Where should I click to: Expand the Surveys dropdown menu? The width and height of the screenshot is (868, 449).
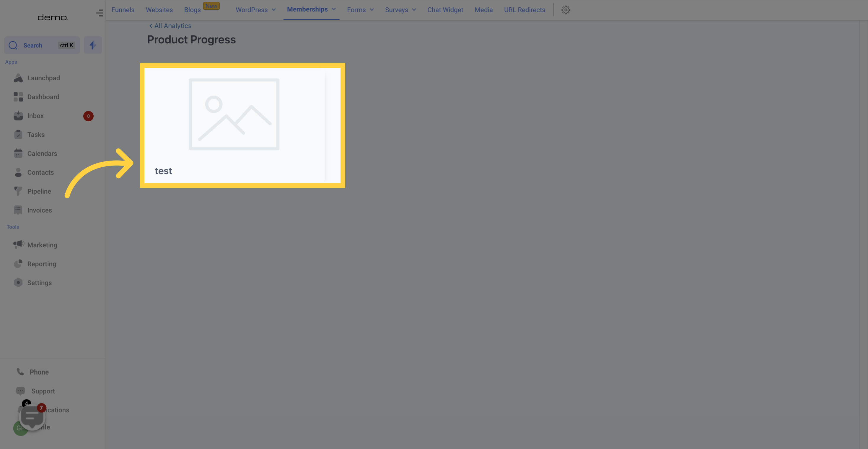[400, 10]
